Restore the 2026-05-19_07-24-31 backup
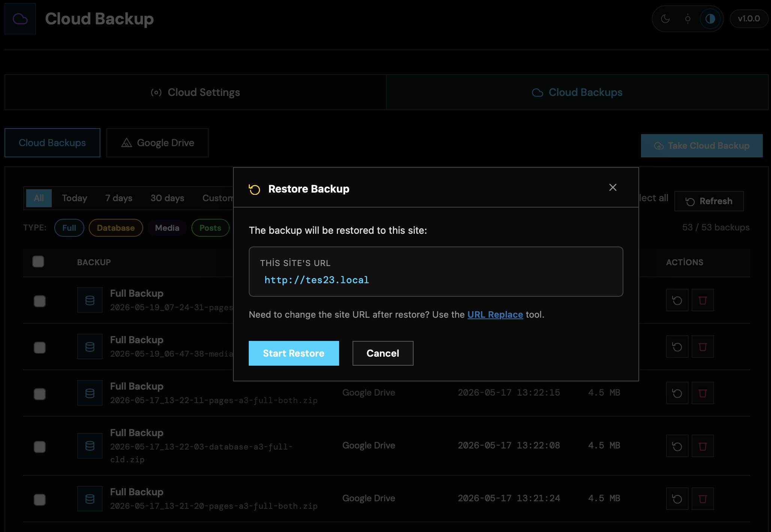This screenshot has width=771, height=532. (677, 300)
